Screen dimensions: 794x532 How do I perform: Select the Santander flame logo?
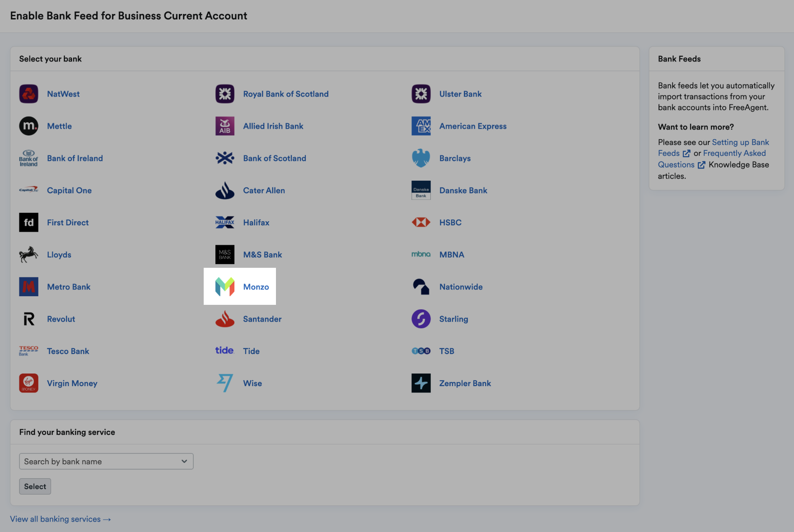tap(224, 319)
